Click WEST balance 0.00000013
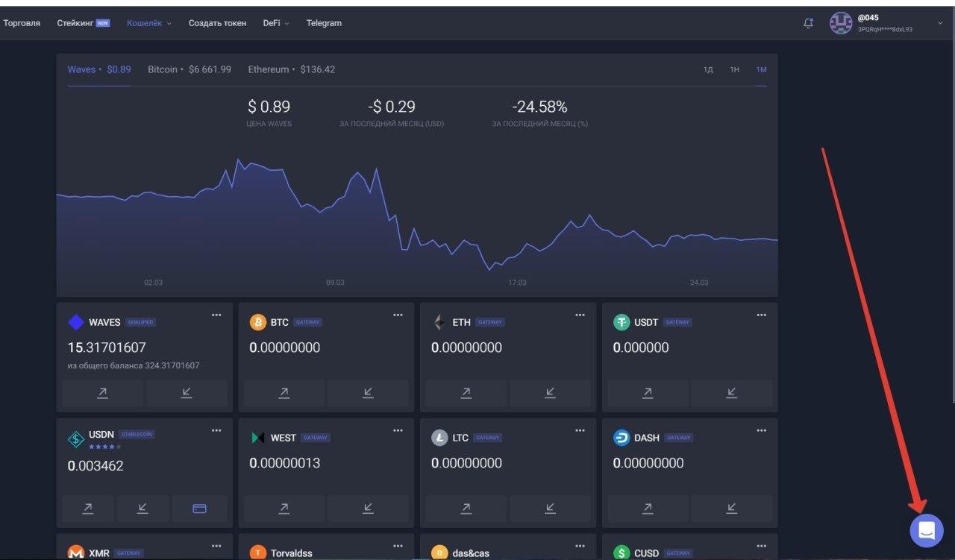The image size is (955, 560). [285, 463]
